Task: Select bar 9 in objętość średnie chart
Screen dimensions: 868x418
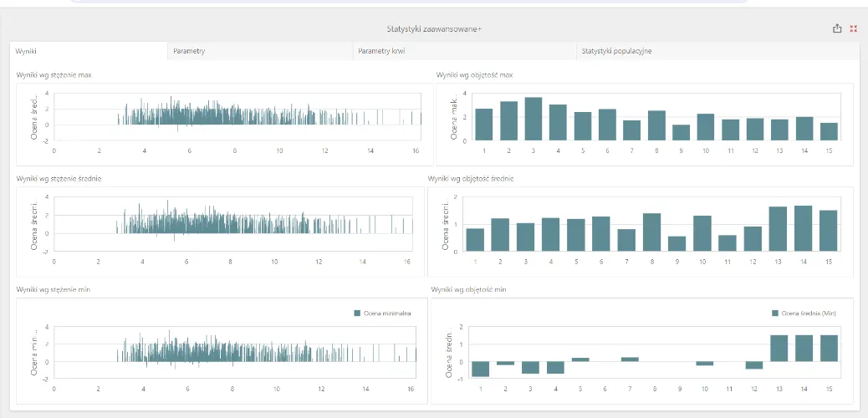Action: tap(677, 244)
